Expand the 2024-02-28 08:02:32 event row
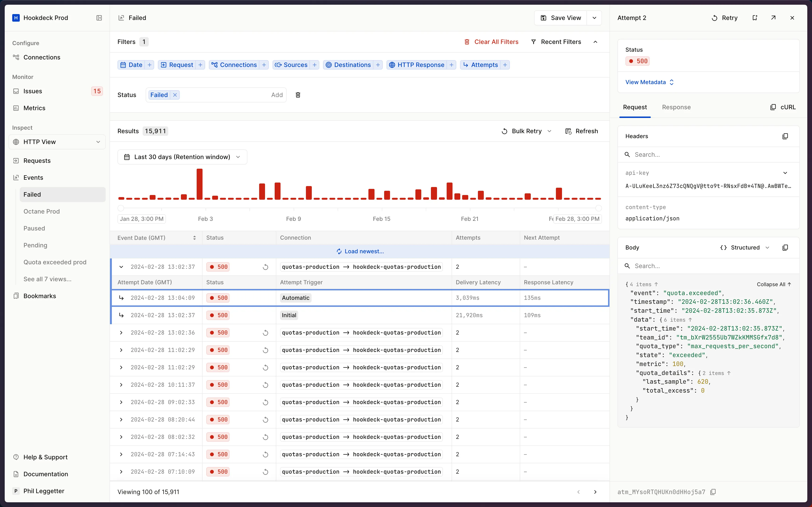Image resolution: width=812 pixels, height=507 pixels. click(121, 437)
